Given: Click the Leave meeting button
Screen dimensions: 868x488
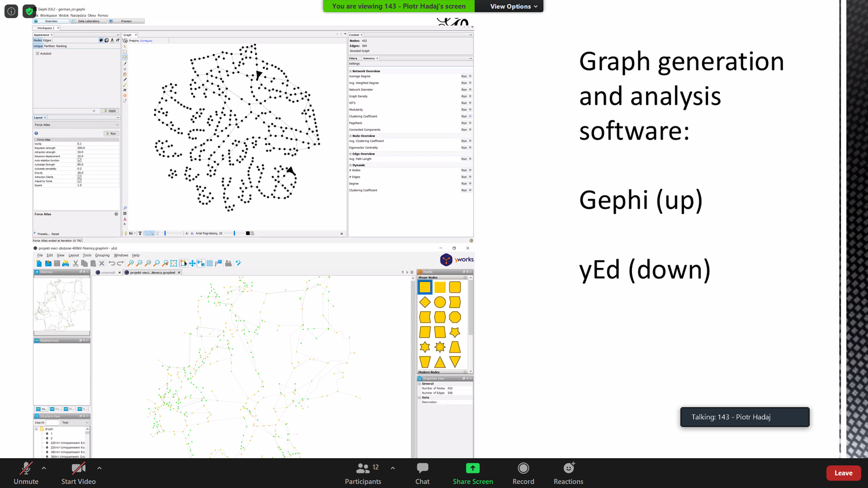Looking at the screenshot, I should (843, 473).
